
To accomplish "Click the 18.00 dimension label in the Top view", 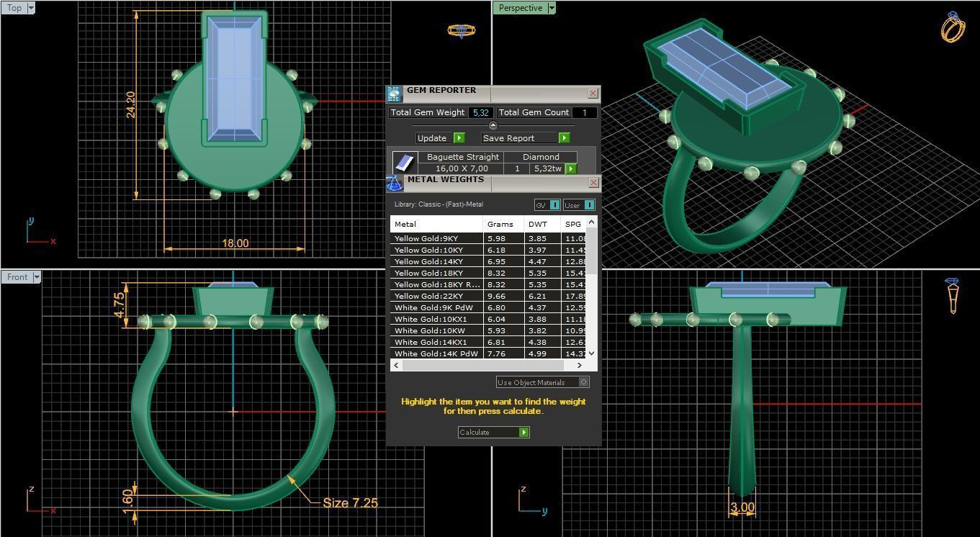I will 235,243.
